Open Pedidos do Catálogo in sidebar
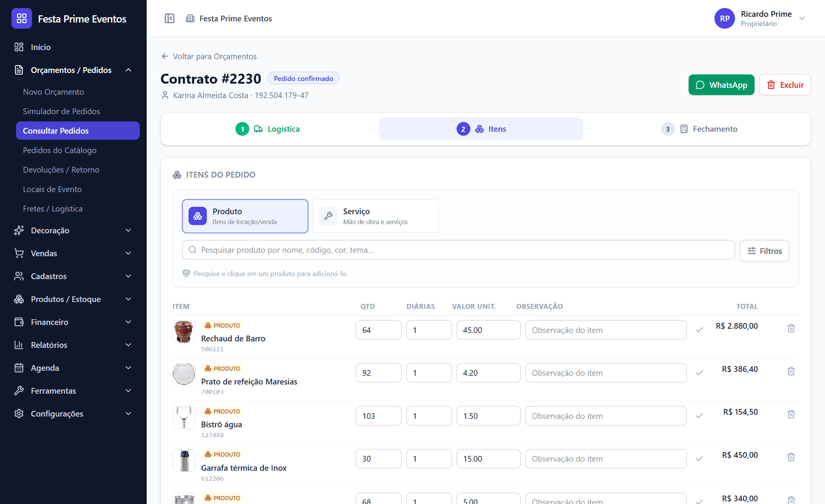 tap(60, 150)
